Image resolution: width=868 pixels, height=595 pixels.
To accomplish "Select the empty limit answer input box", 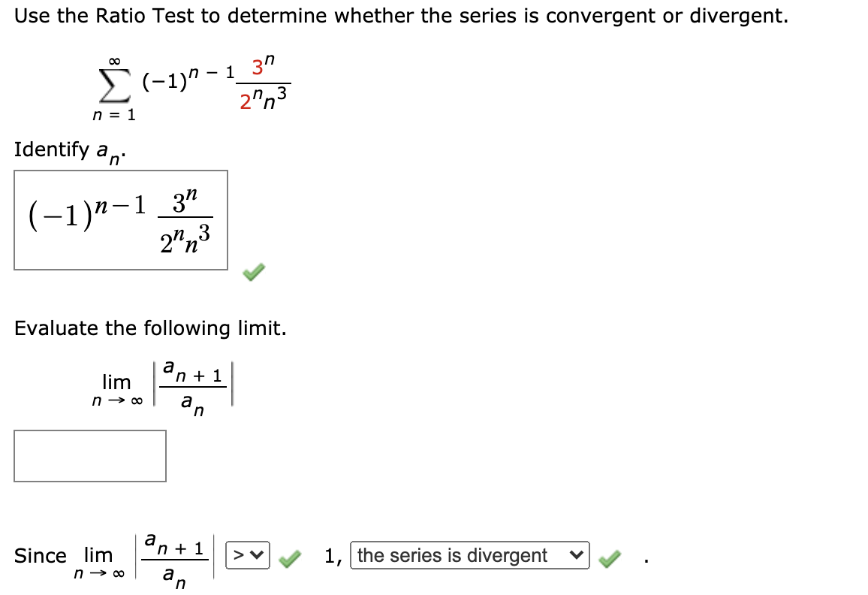I will [89, 456].
